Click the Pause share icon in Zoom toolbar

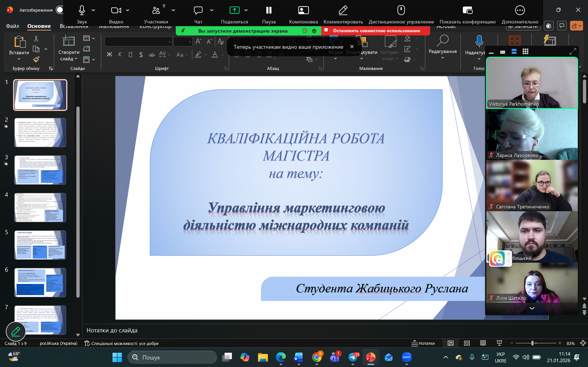pyautogui.click(x=269, y=10)
